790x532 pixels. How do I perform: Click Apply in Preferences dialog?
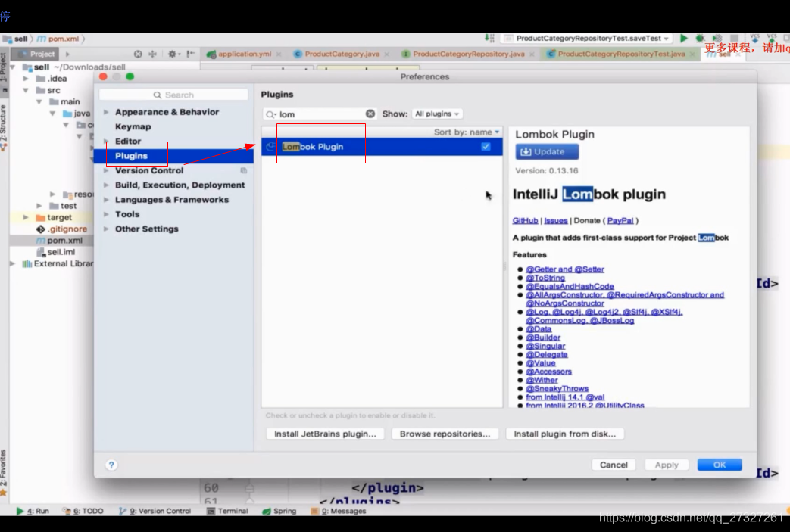(x=667, y=465)
